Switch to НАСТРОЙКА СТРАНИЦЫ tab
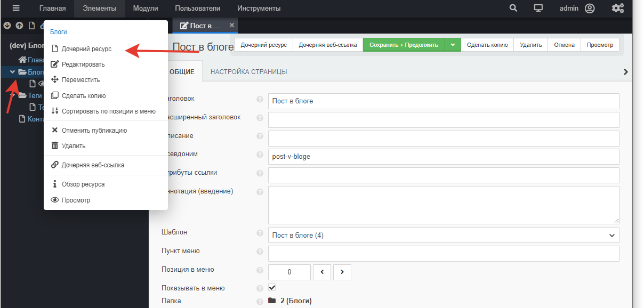This screenshot has height=308, width=644. coord(248,72)
